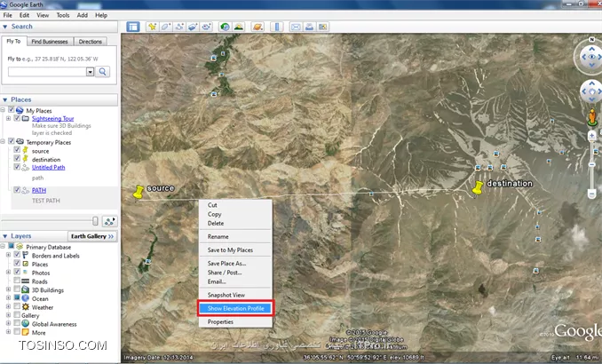The width and height of the screenshot is (602, 364).
Task: Switch to the Directions tab
Action: point(91,42)
